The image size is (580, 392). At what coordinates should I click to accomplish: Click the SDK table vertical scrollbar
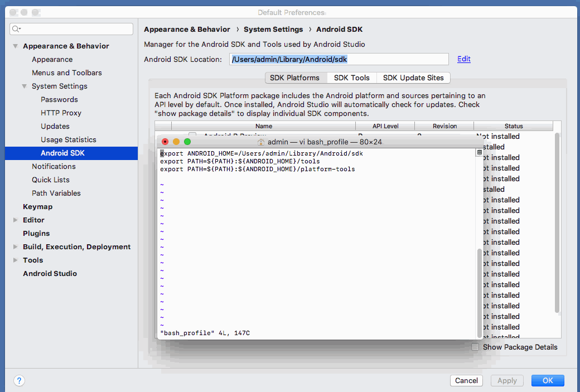(557, 222)
